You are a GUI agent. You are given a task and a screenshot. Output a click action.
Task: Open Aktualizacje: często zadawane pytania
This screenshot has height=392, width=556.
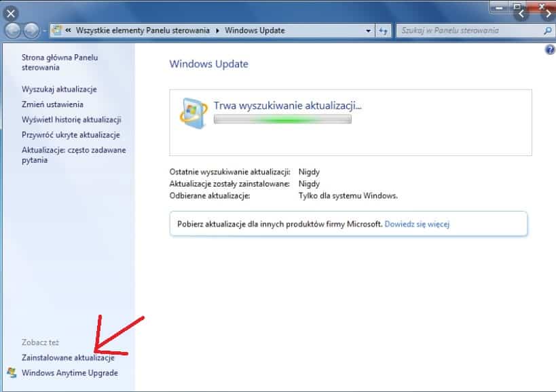tap(74, 155)
